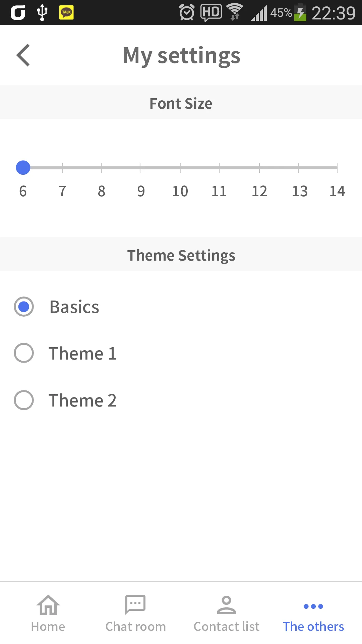Screen dimensions: 362x644
Task: Select the Theme 2 radio button
Action: 24,400
